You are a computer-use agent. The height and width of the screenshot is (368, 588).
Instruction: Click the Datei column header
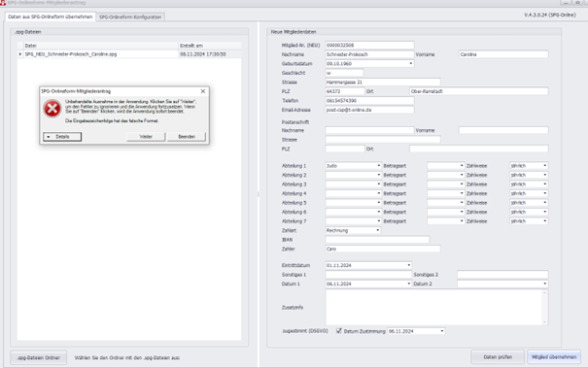[x=101, y=46]
